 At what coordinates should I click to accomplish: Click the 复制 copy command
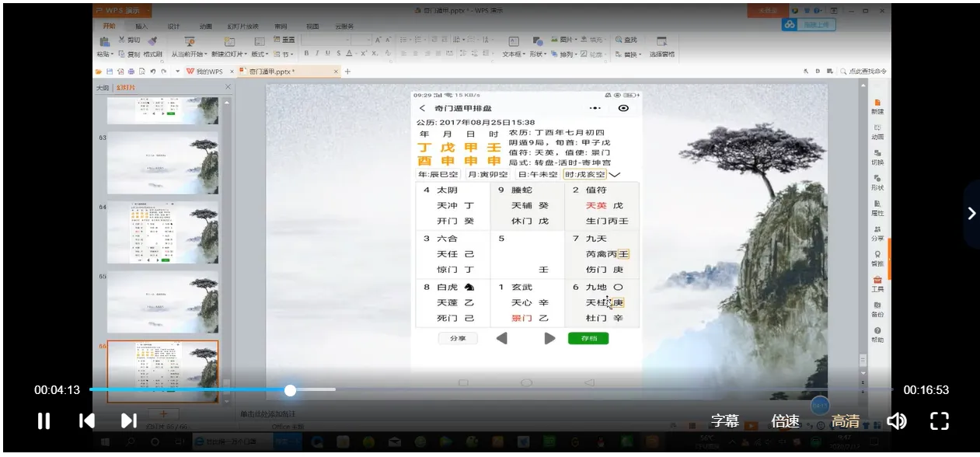[129, 54]
